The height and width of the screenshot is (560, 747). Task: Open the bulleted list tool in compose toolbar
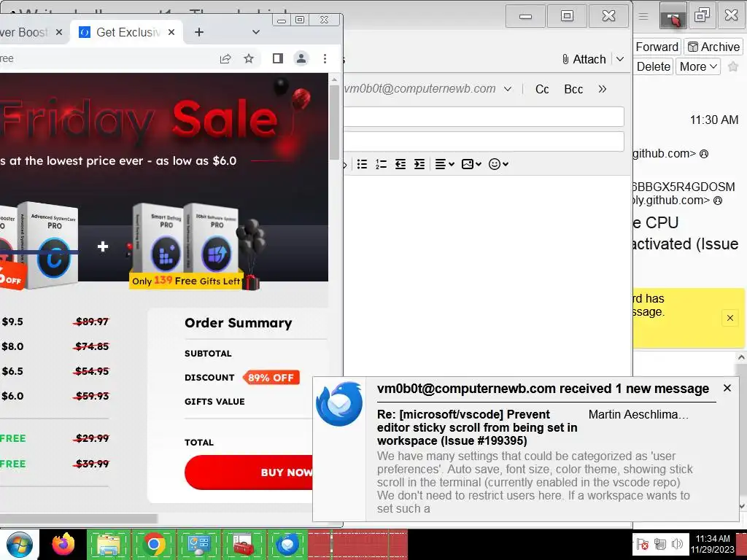pos(362,164)
